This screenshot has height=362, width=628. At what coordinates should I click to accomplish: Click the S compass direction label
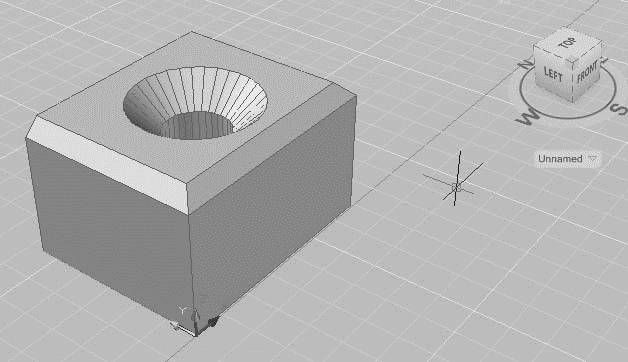(x=619, y=109)
